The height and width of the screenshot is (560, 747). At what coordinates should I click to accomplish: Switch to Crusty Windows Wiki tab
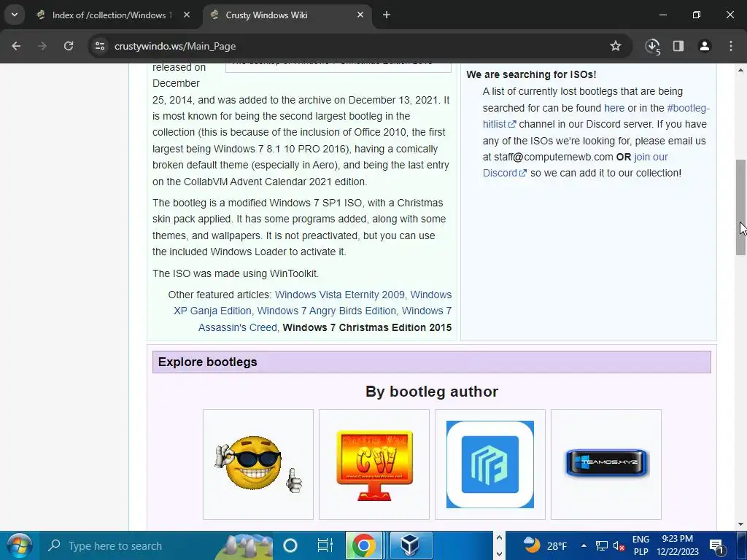[x=287, y=15]
